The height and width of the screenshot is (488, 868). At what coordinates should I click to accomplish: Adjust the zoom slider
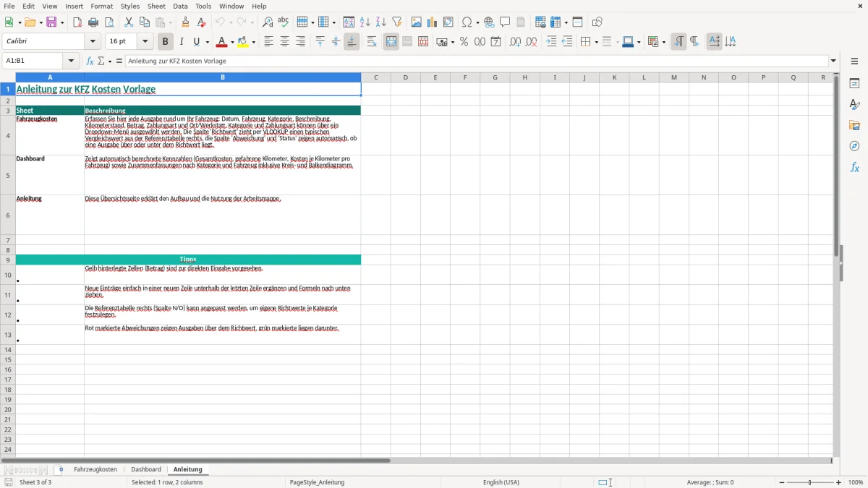(810, 482)
